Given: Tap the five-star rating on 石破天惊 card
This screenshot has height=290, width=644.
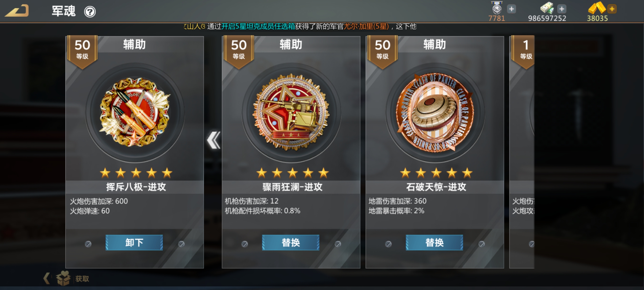Looking at the screenshot, I should [436, 173].
